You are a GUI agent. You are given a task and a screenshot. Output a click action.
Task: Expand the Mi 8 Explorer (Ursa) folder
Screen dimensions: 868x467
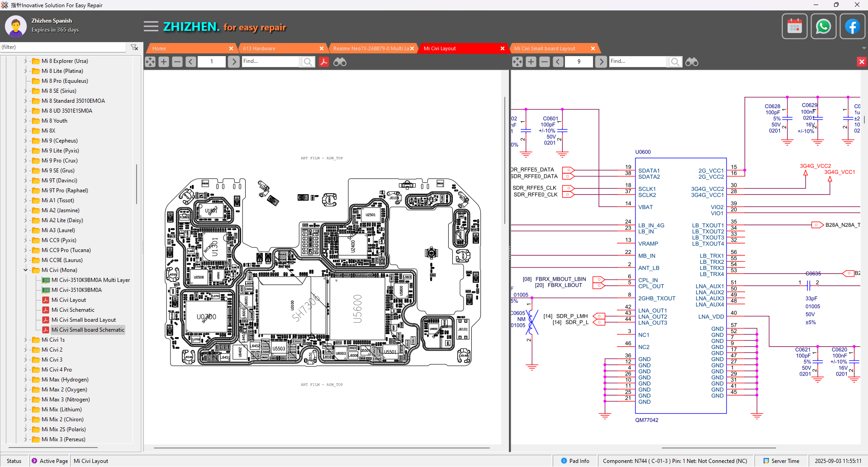point(25,61)
